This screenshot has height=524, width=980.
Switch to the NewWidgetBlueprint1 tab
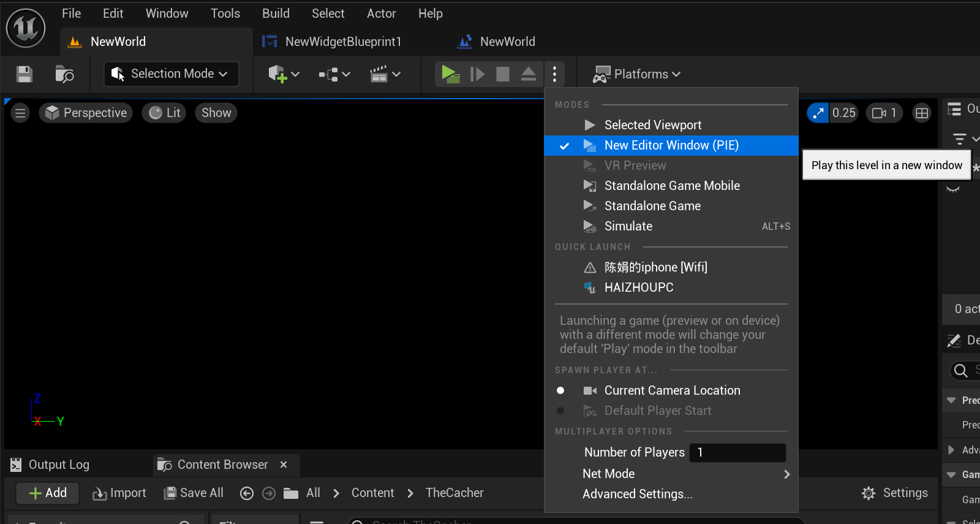click(x=332, y=42)
